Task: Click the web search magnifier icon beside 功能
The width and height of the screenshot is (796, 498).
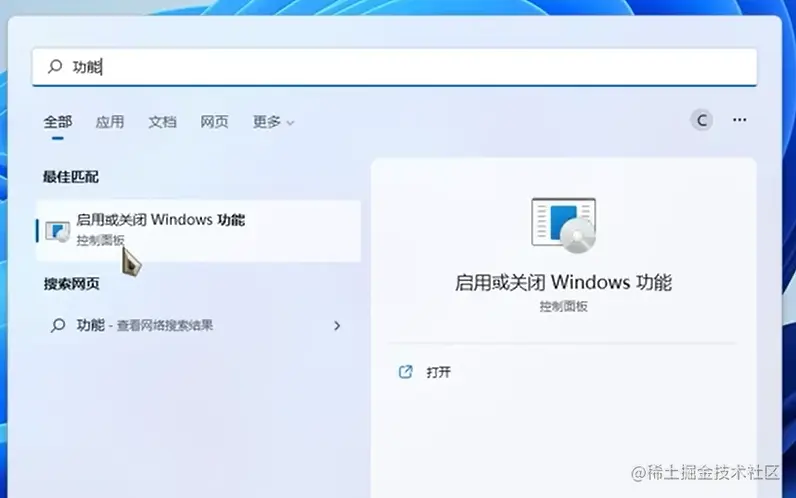Action: click(x=58, y=325)
